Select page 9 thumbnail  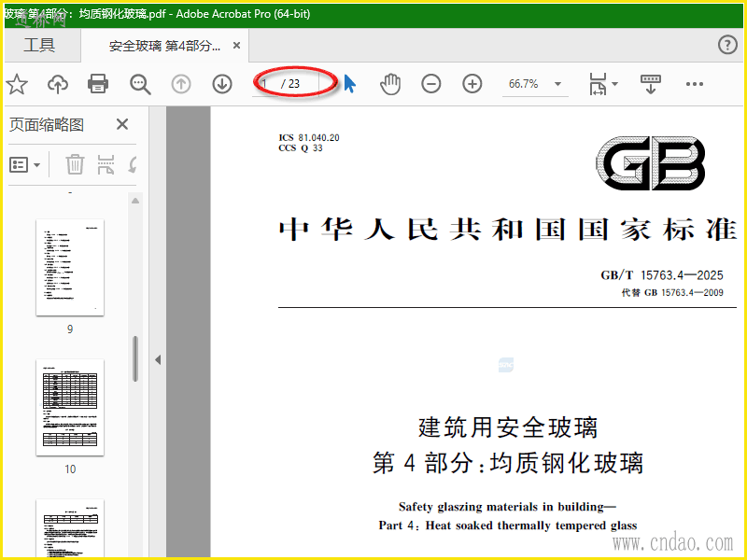tap(70, 268)
